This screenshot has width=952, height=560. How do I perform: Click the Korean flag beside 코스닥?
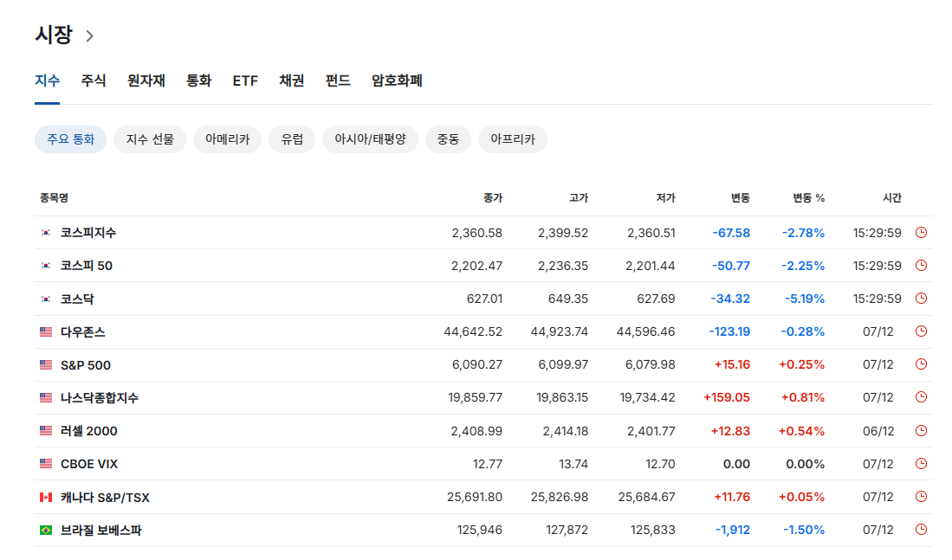[x=46, y=299]
